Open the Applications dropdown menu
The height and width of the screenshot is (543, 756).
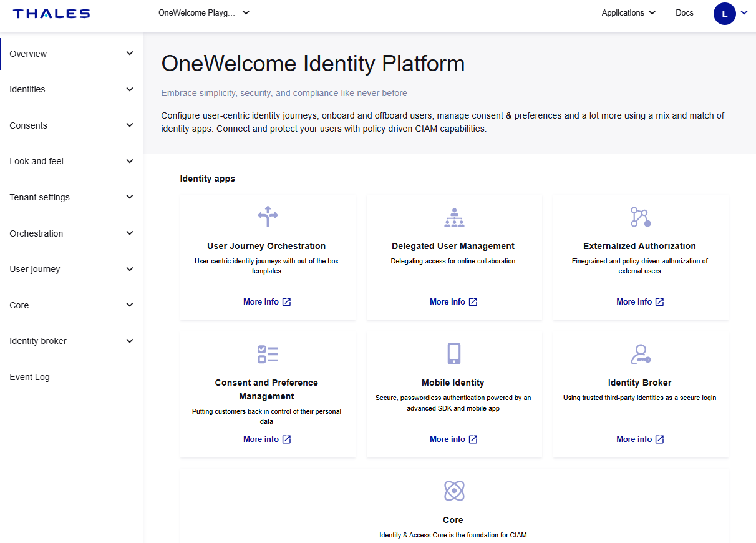pyautogui.click(x=629, y=12)
